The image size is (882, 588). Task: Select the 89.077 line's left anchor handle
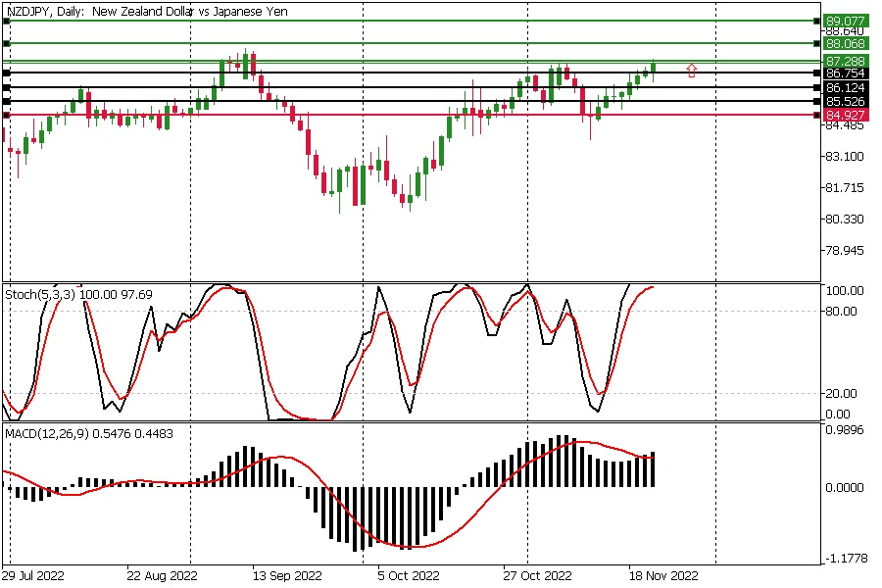6,22
